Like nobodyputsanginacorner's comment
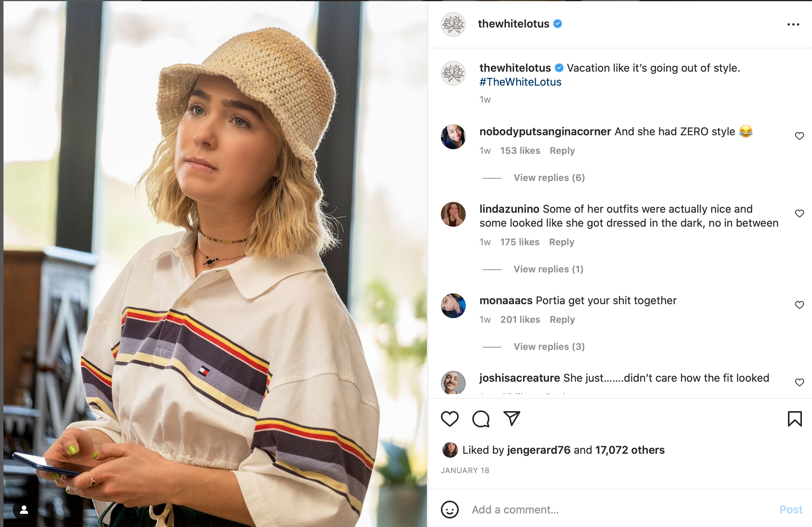812x527 pixels. pyautogui.click(x=799, y=136)
